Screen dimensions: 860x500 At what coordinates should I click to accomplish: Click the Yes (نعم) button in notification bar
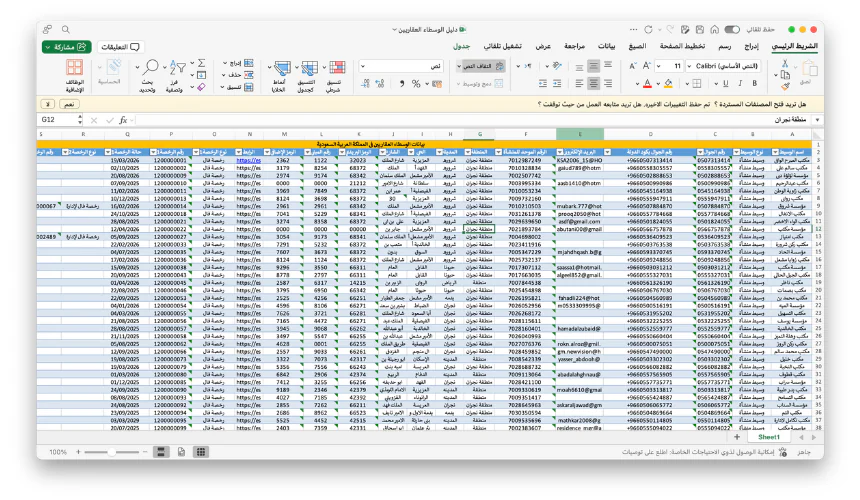point(70,103)
